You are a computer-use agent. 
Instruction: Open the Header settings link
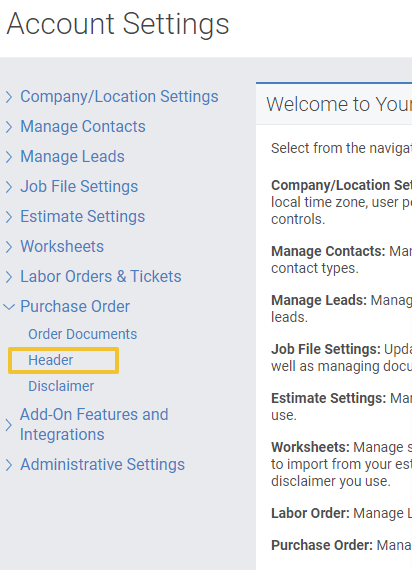coord(51,360)
